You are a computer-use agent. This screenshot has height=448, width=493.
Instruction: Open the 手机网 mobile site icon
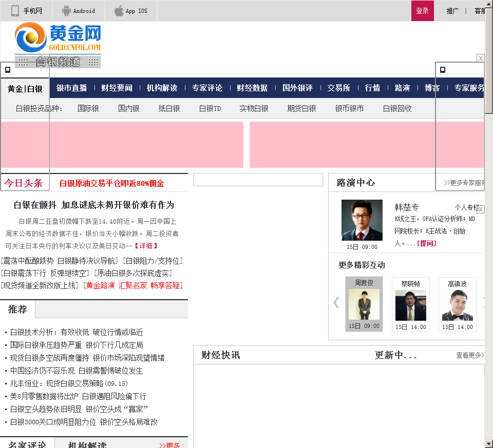pos(15,11)
